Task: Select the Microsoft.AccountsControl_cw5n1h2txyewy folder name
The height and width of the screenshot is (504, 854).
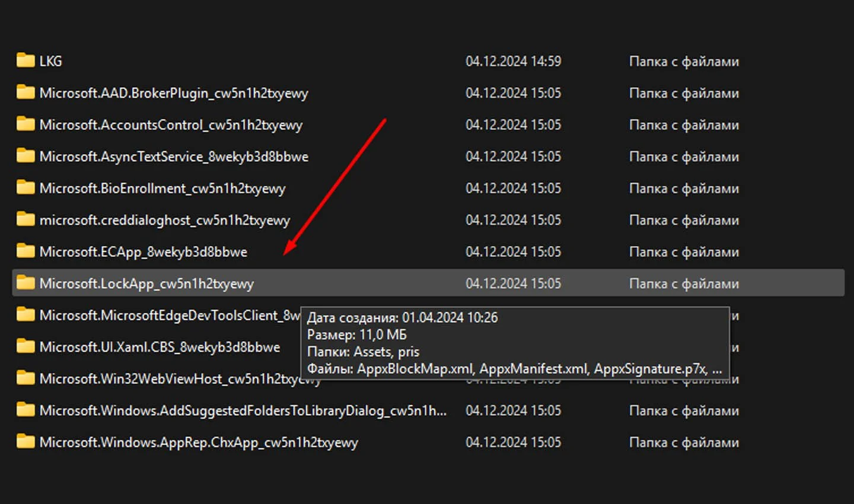Action: coord(171,125)
